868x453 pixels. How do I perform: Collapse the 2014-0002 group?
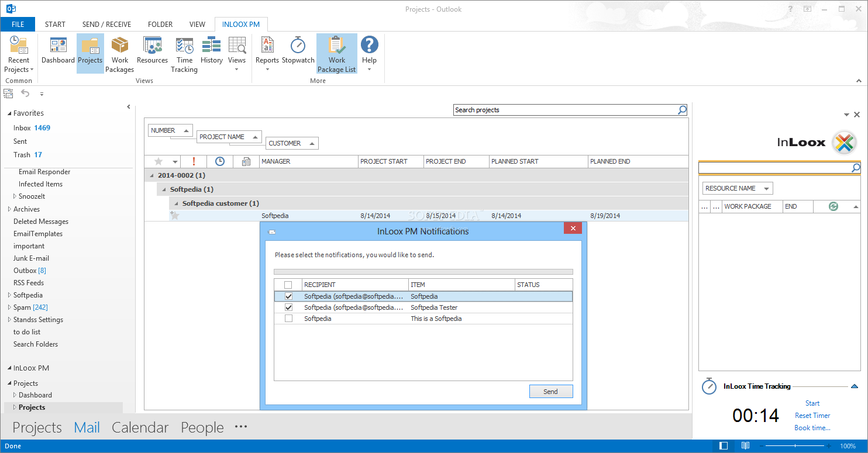(x=152, y=175)
